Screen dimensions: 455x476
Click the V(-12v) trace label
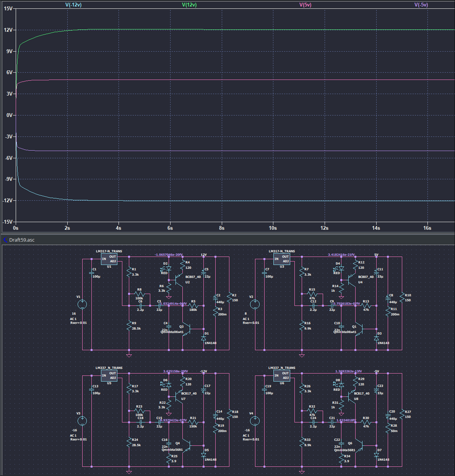(x=73, y=5)
